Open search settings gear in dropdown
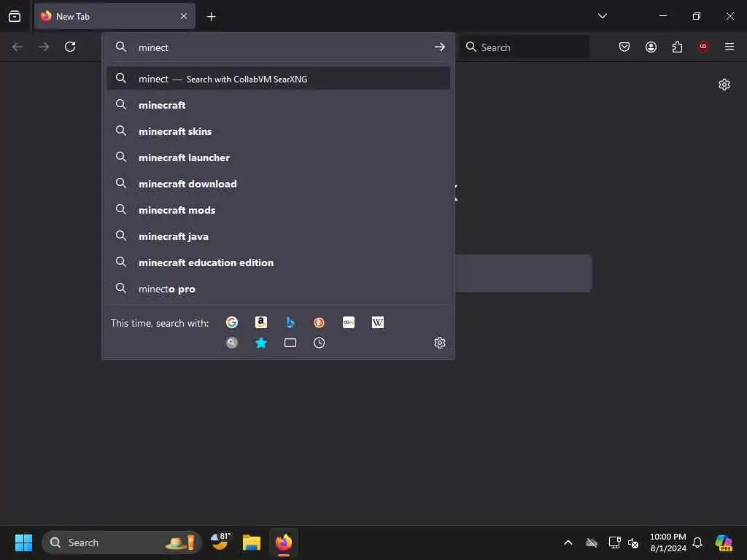 440,343
